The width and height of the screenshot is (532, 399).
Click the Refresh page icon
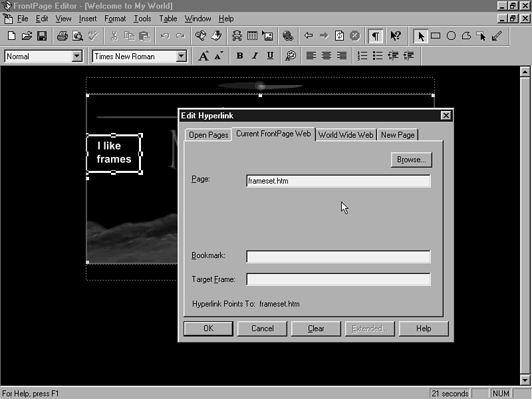339,36
